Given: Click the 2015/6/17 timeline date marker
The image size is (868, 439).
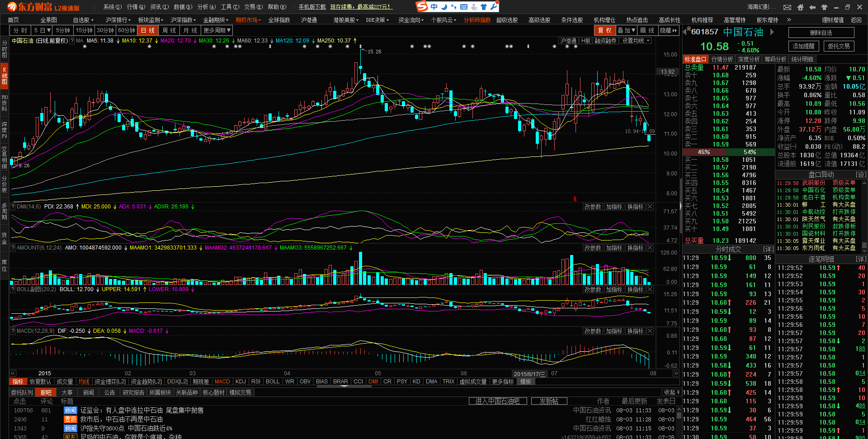Looking at the screenshot, I should point(530,374).
